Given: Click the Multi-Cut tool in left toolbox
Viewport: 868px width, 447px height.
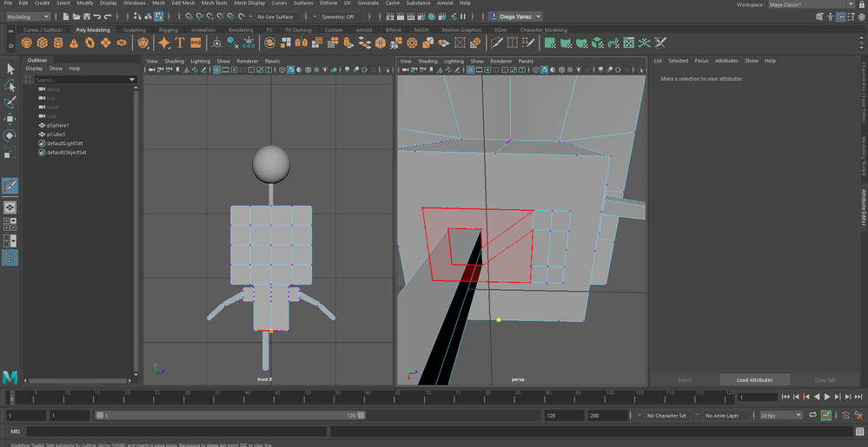Looking at the screenshot, I should (10, 187).
